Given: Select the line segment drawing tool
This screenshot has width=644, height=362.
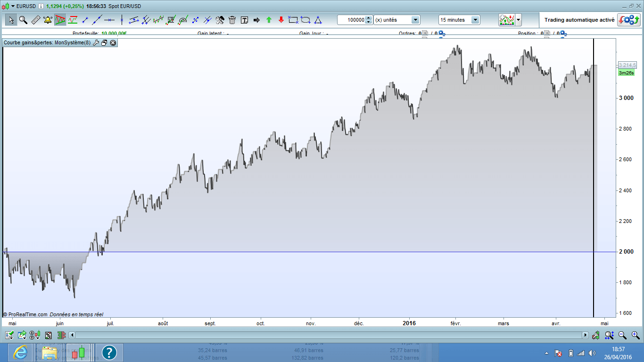Looking at the screenshot, I should [x=85, y=20].
